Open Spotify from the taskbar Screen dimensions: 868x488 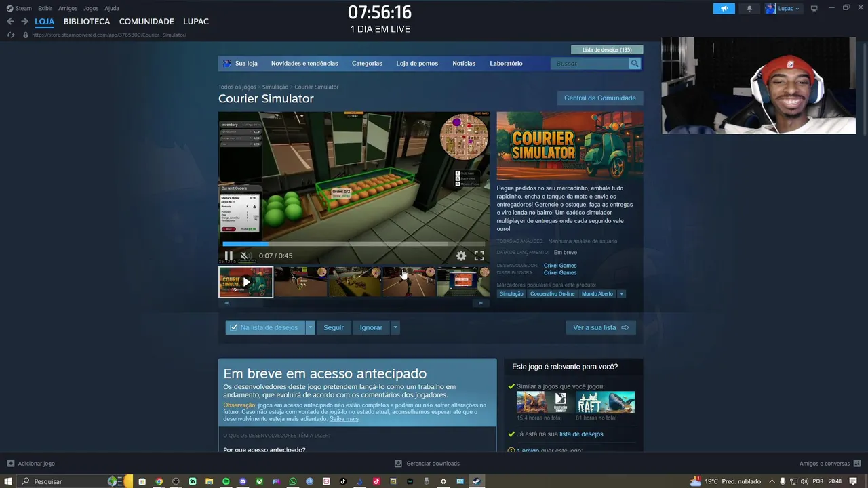point(226,481)
